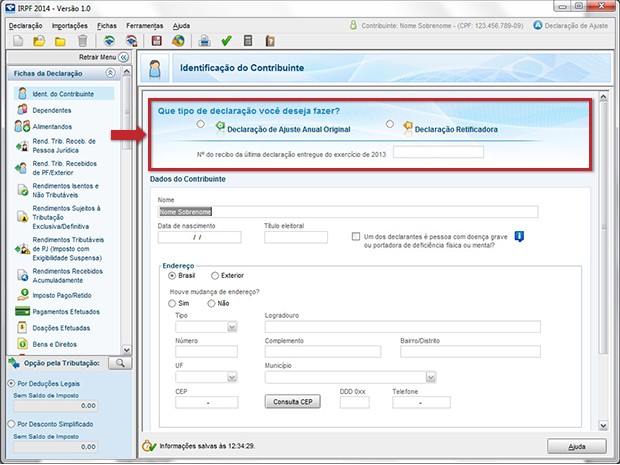This screenshot has height=465, width=620.
Task: Click sidebar list scroll-down arrow
Action: pyautogui.click(x=127, y=350)
